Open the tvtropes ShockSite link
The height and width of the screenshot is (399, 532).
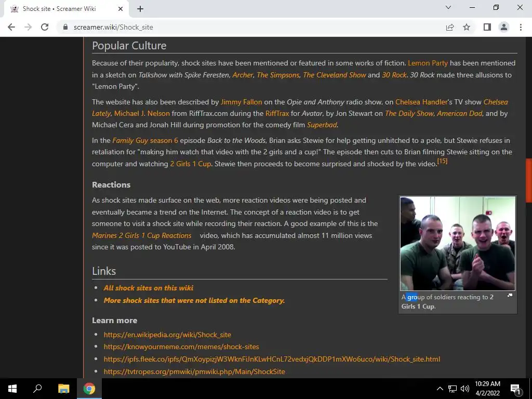[x=194, y=372]
